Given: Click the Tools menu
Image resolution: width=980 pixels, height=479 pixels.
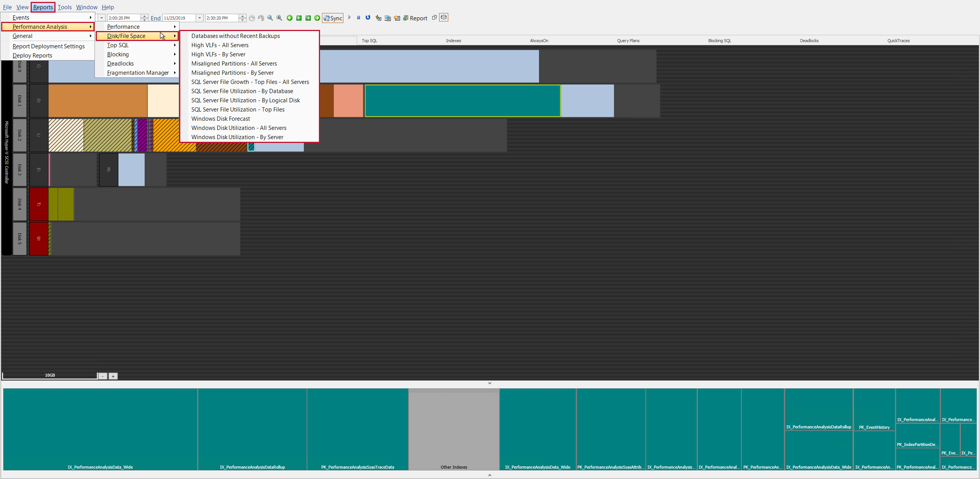Looking at the screenshot, I should [64, 7].
